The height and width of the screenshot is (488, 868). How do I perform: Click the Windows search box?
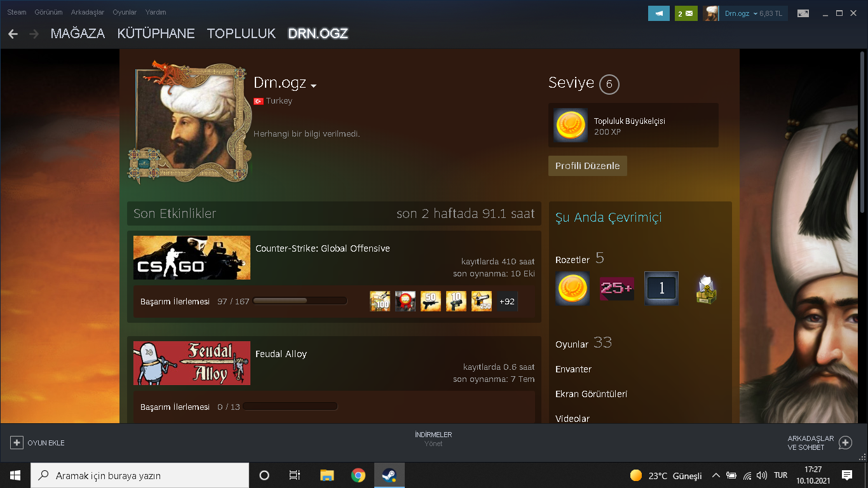click(140, 475)
